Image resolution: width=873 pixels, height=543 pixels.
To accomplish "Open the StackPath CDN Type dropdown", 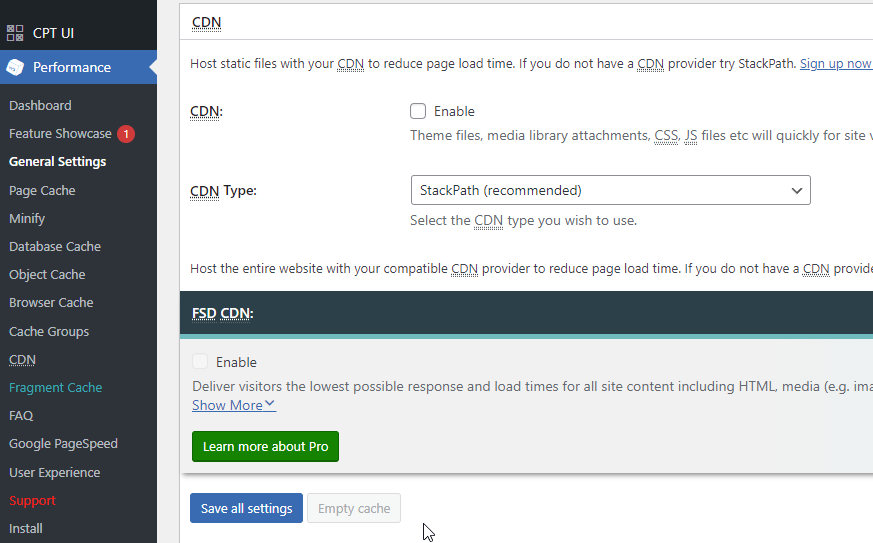I will pos(610,190).
